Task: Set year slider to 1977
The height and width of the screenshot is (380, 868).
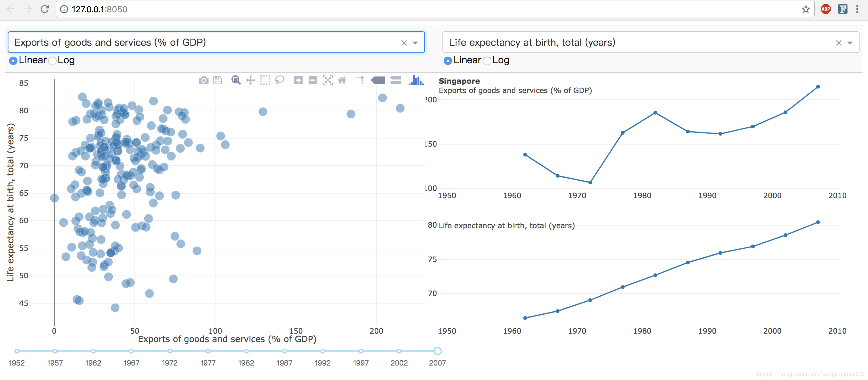Action: 208,351
